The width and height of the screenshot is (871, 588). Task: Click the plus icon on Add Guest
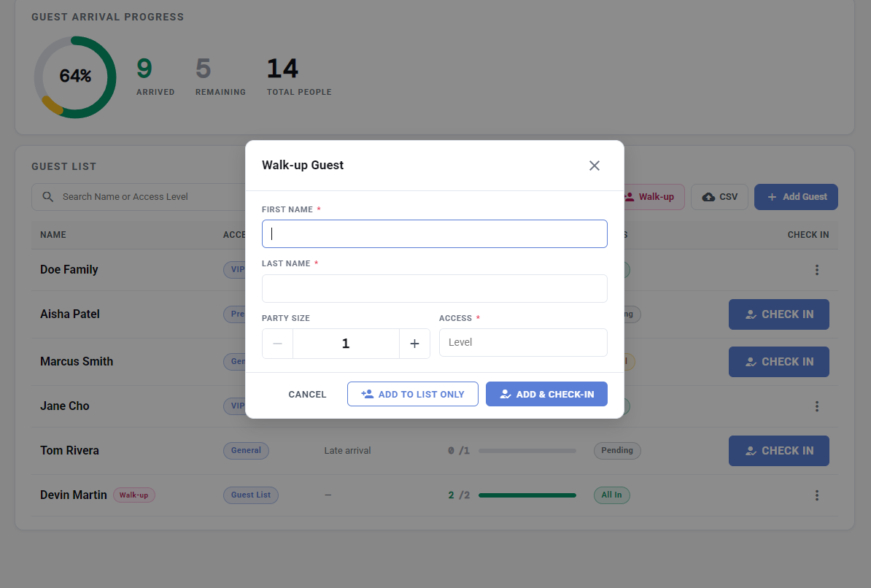pyautogui.click(x=772, y=197)
